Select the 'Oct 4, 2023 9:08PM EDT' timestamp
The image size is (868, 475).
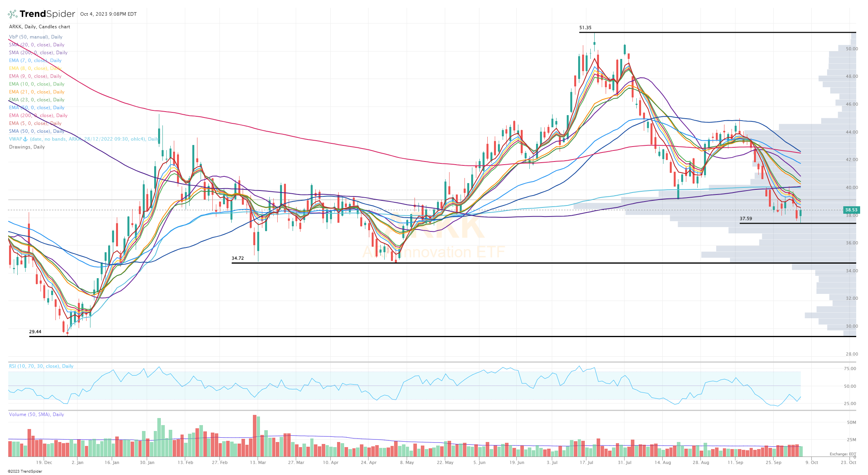coord(109,14)
